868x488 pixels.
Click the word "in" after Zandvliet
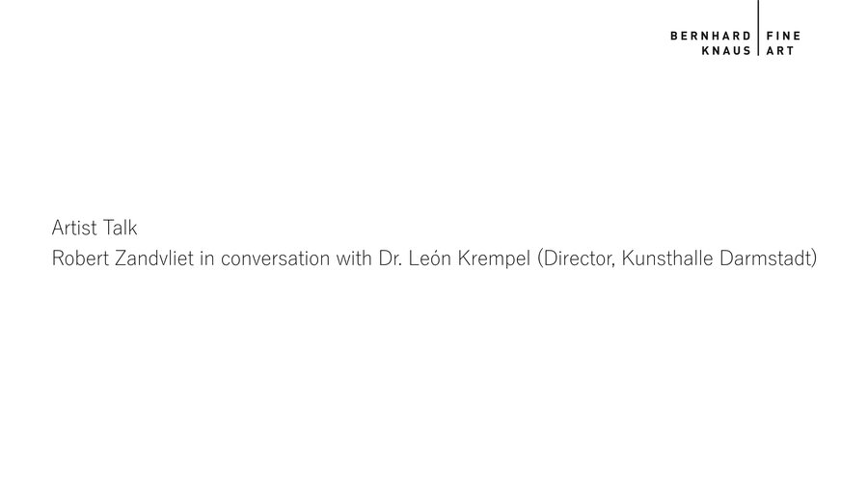click(x=206, y=259)
